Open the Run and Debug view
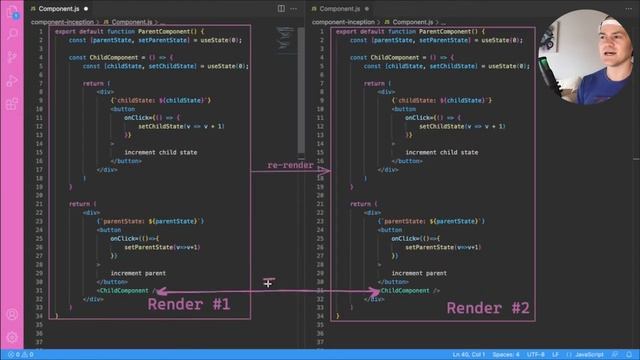The image size is (640, 360). (x=12, y=80)
